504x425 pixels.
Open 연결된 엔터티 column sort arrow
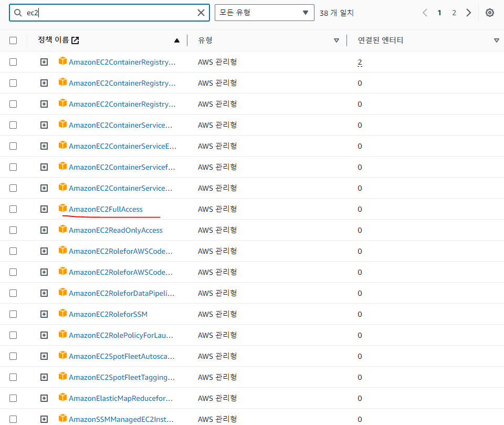[496, 40]
